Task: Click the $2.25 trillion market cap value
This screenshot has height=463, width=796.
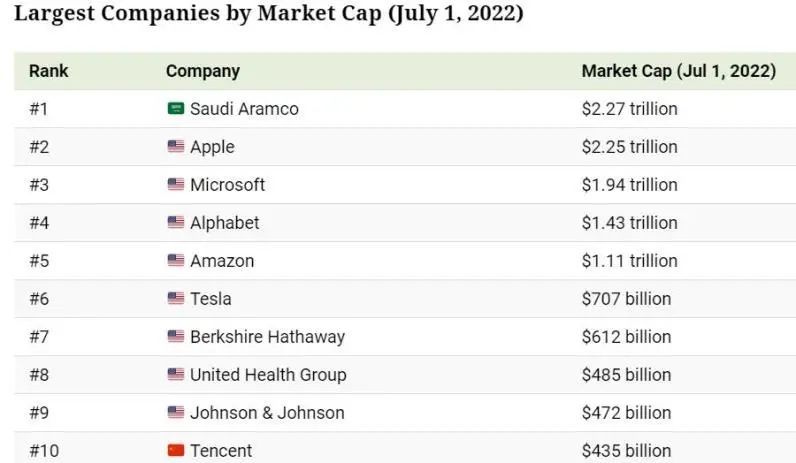Action: click(x=629, y=147)
